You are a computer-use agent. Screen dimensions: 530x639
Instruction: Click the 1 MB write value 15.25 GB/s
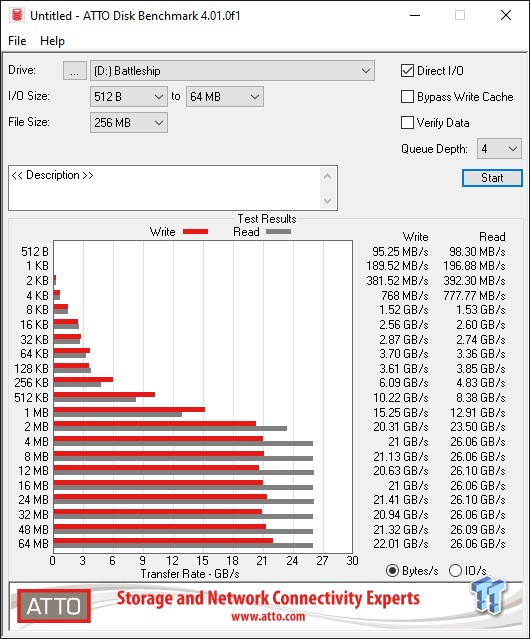pos(401,412)
